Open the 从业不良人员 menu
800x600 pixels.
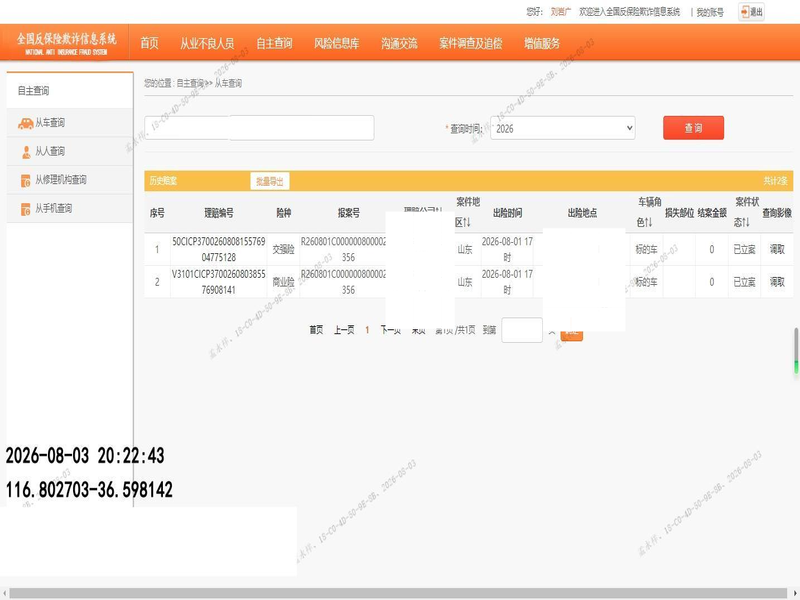(207, 43)
